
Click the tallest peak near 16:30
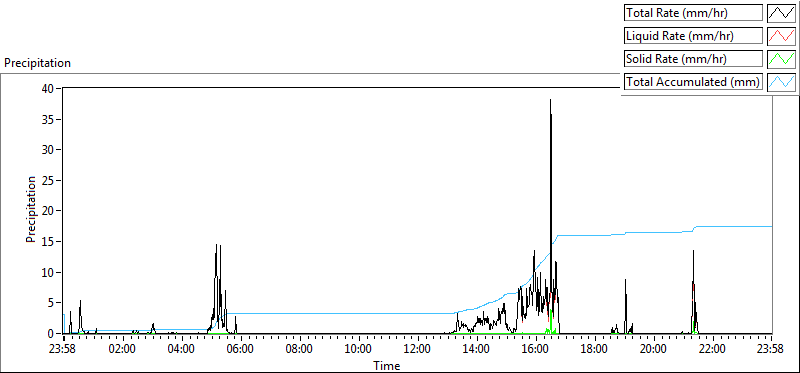[551, 101]
